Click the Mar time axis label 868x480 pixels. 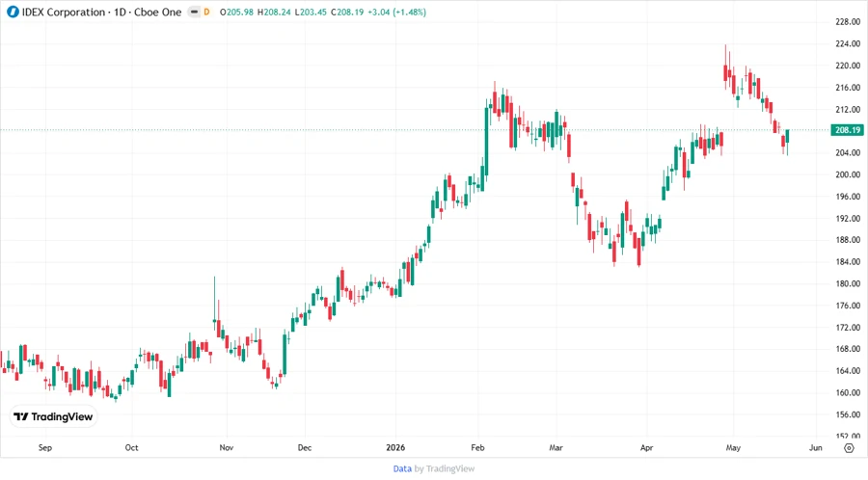pyautogui.click(x=556, y=447)
